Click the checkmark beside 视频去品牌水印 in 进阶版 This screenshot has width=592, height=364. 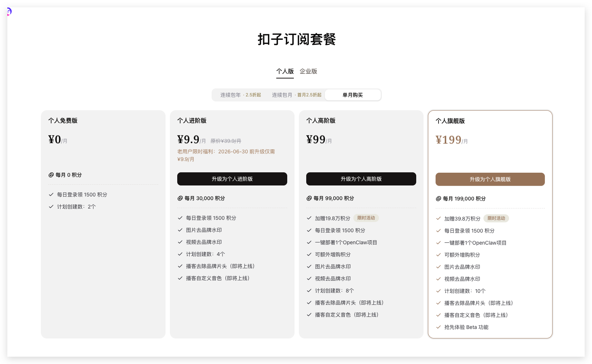tap(180, 242)
